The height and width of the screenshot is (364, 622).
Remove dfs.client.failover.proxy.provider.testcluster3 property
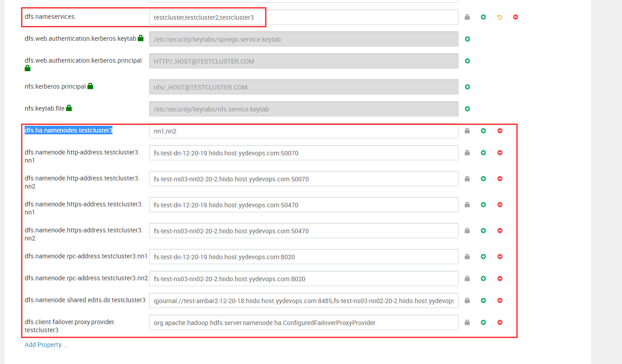[x=500, y=322]
